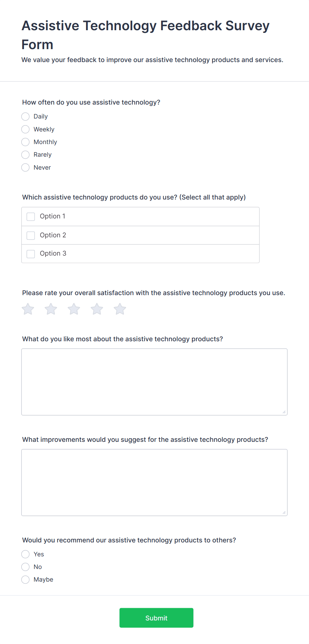Grab the resize handle of the improvements box

284,513
